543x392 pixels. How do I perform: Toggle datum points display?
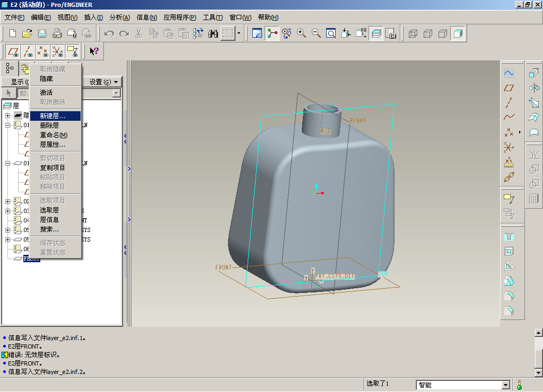coord(42,51)
